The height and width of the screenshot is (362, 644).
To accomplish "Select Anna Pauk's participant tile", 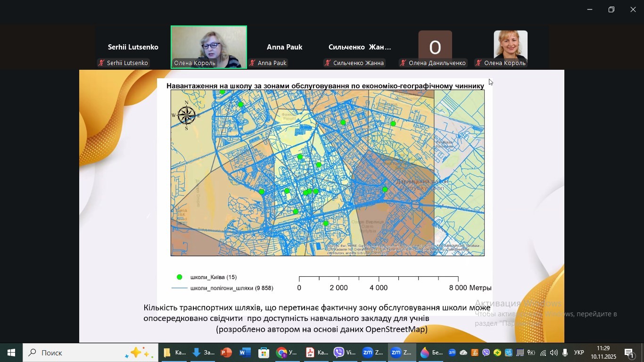I will point(284,48).
